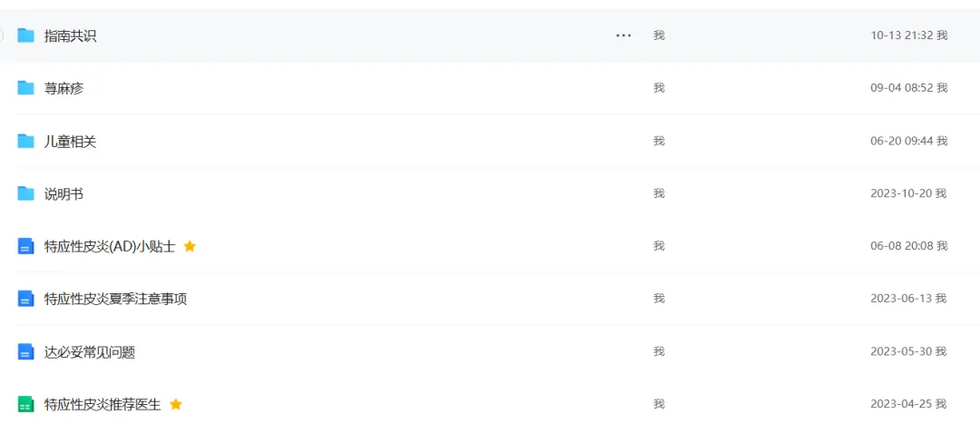
Task: Open the 特应性皮炎夏季注意事项 document icon
Action: point(25,299)
